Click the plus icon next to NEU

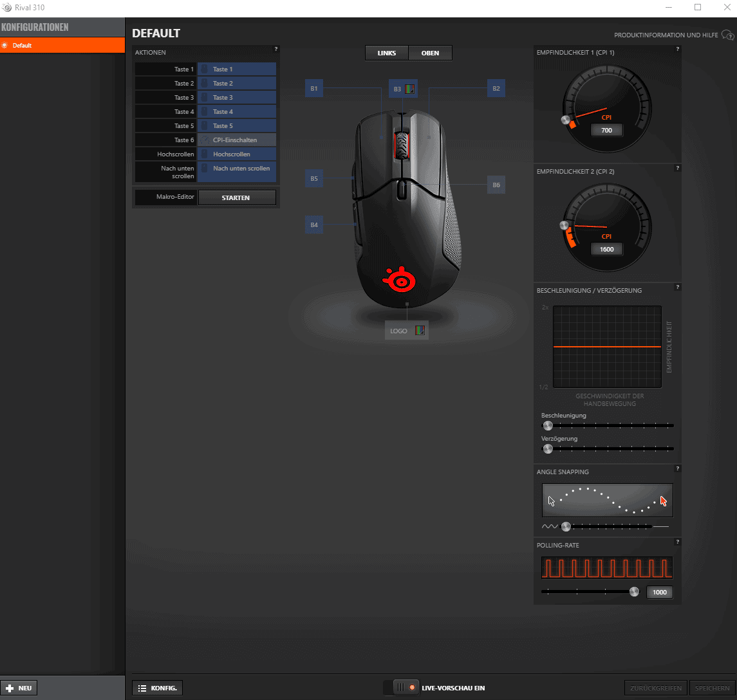pyautogui.click(x=10, y=688)
